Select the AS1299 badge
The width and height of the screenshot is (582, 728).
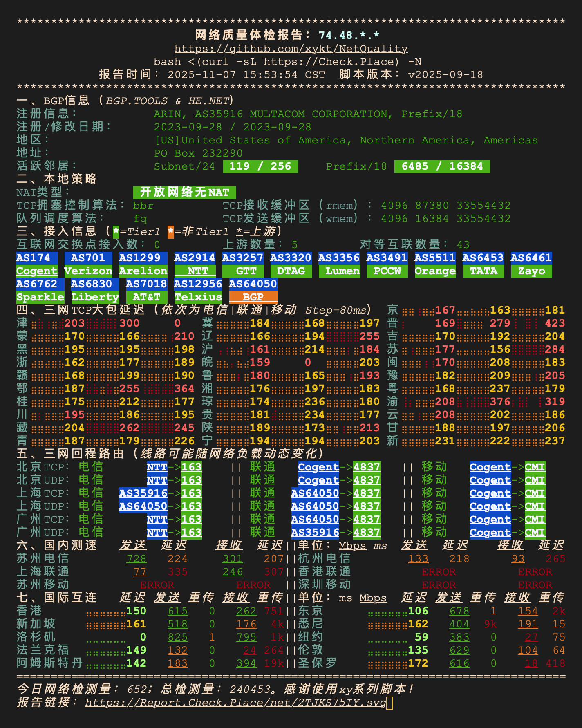(x=143, y=258)
